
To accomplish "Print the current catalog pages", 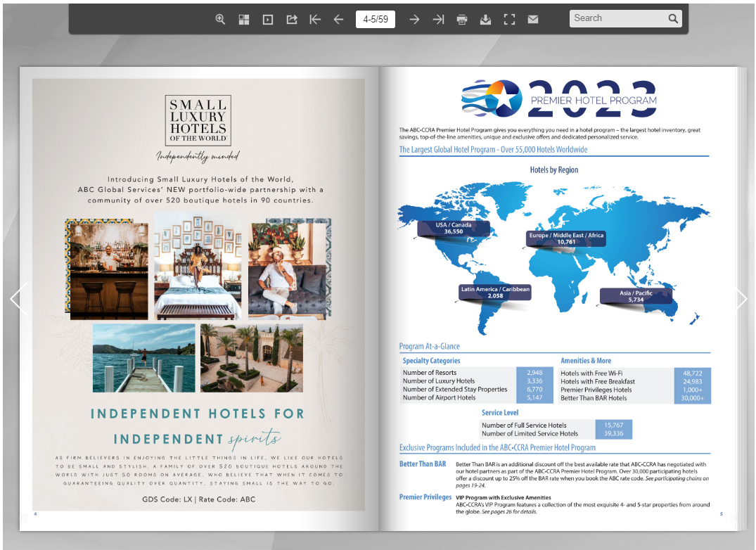I will click(x=462, y=19).
